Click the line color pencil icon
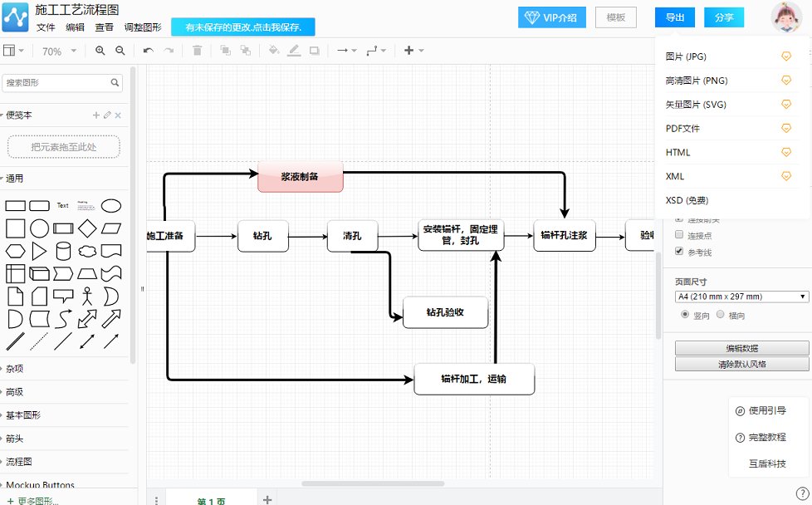The height and width of the screenshot is (505, 812). tap(294, 51)
